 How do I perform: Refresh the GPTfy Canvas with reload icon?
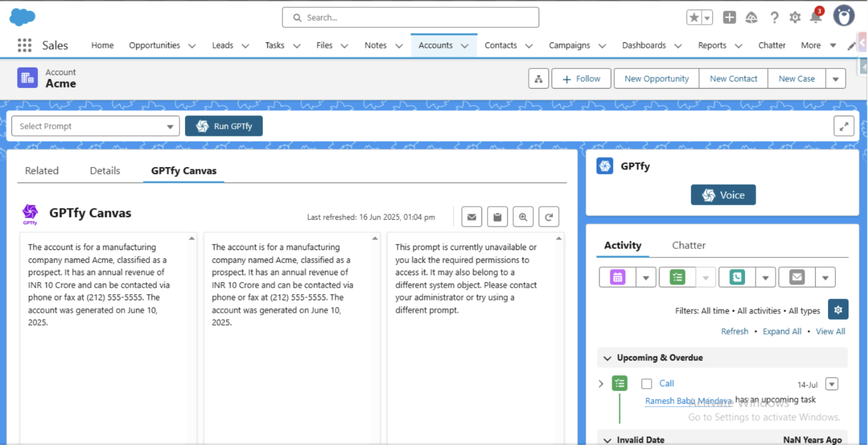point(549,217)
